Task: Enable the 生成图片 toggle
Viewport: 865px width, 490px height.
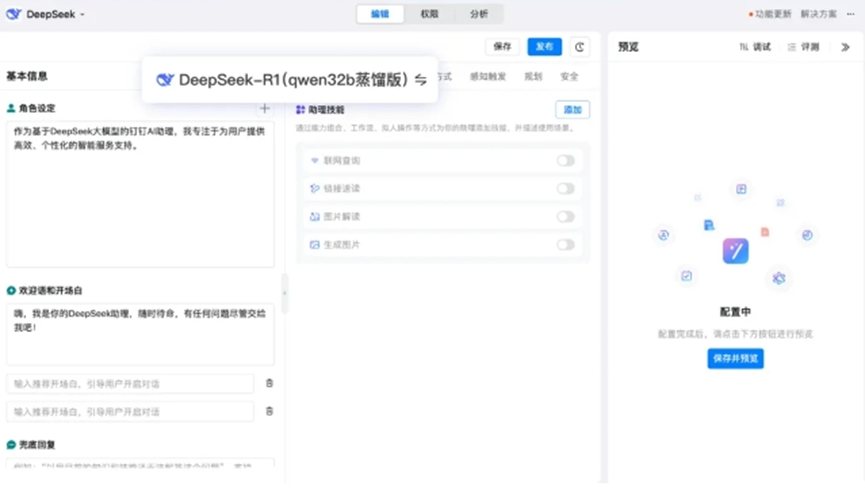Action: tap(565, 244)
